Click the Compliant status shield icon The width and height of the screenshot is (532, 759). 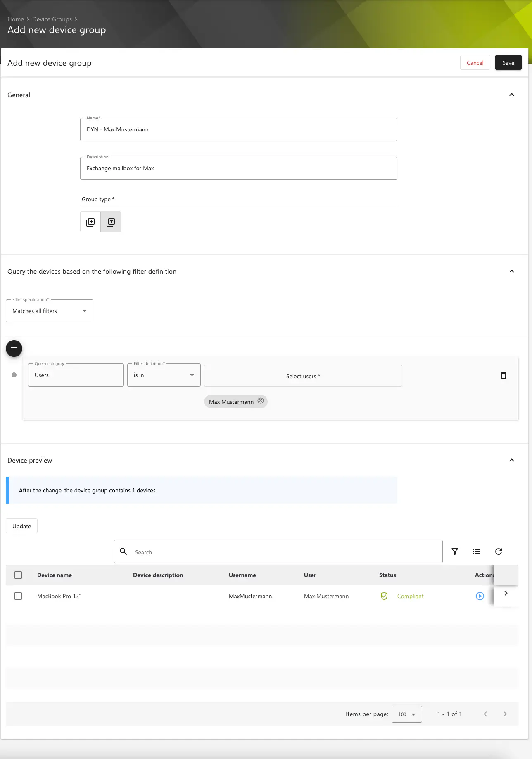(x=384, y=596)
